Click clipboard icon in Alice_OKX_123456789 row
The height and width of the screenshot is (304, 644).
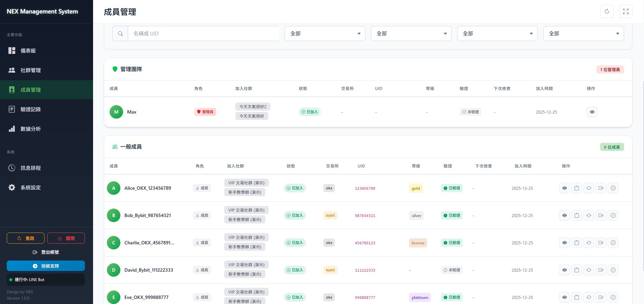(x=577, y=188)
